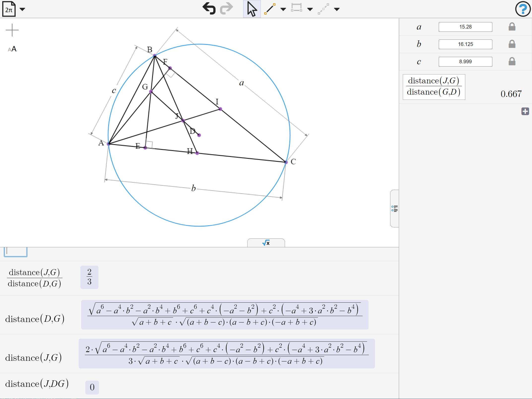Select the distance constraint tool

(296, 8)
